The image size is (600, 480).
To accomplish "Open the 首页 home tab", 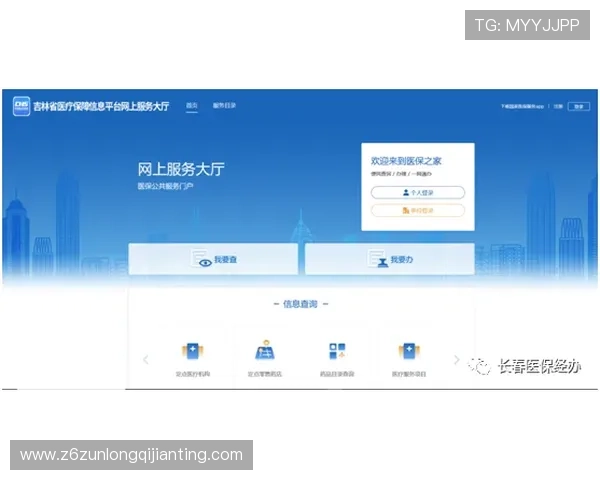I will 192,106.
